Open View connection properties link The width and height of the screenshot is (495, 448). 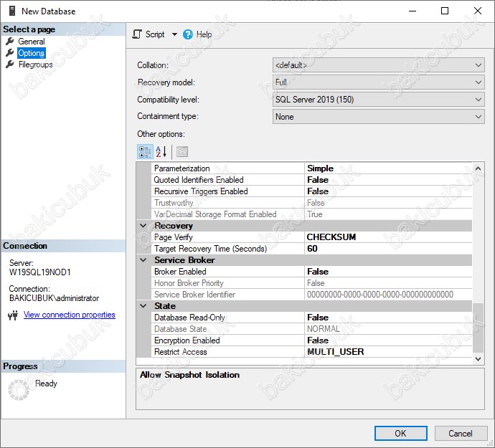pos(69,315)
